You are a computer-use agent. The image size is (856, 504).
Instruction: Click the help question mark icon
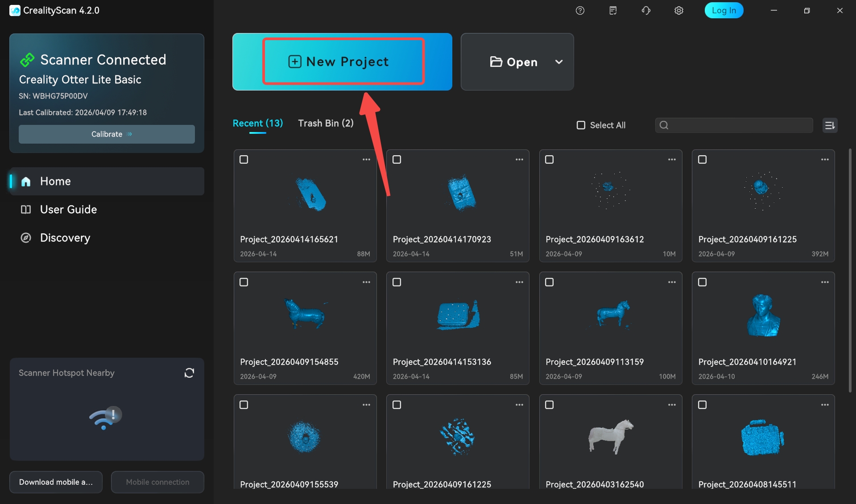point(580,11)
